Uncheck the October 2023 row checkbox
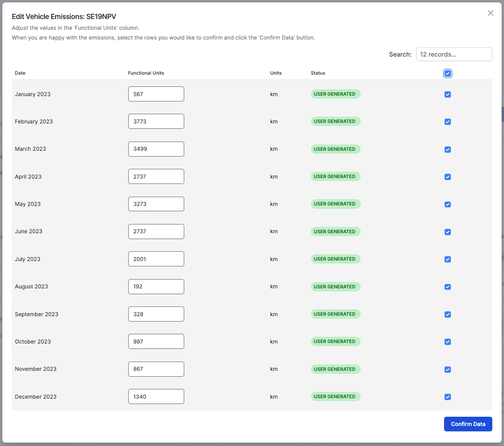The image size is (504, 446). (447, 342)
